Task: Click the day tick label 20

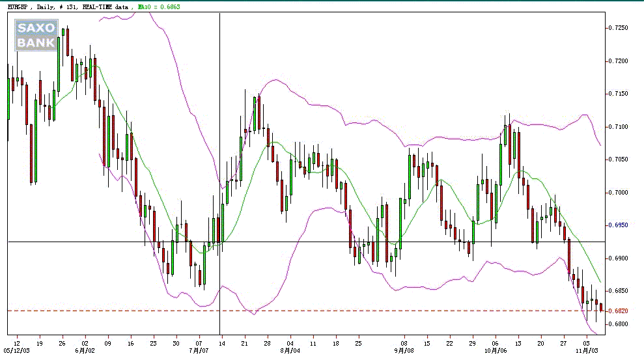Action: click(541, 344)
